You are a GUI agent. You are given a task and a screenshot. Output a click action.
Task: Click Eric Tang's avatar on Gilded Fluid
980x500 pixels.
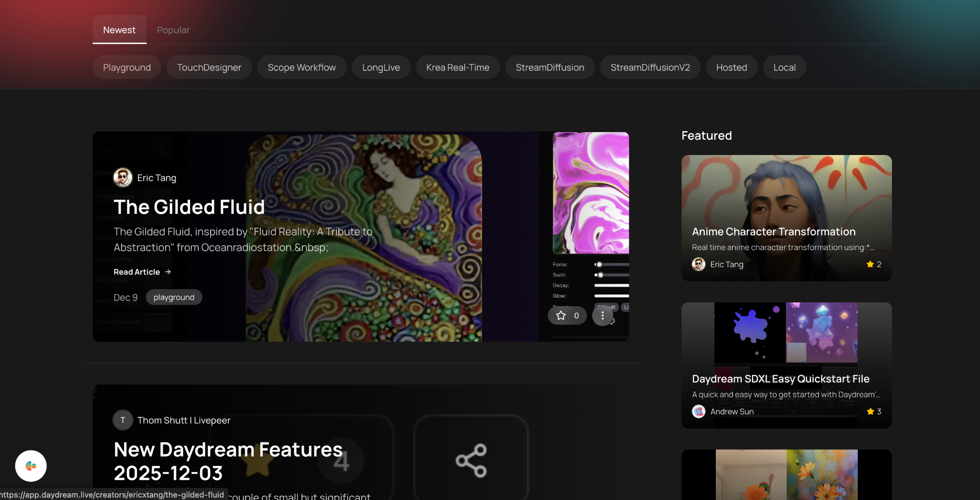[122, 178]
